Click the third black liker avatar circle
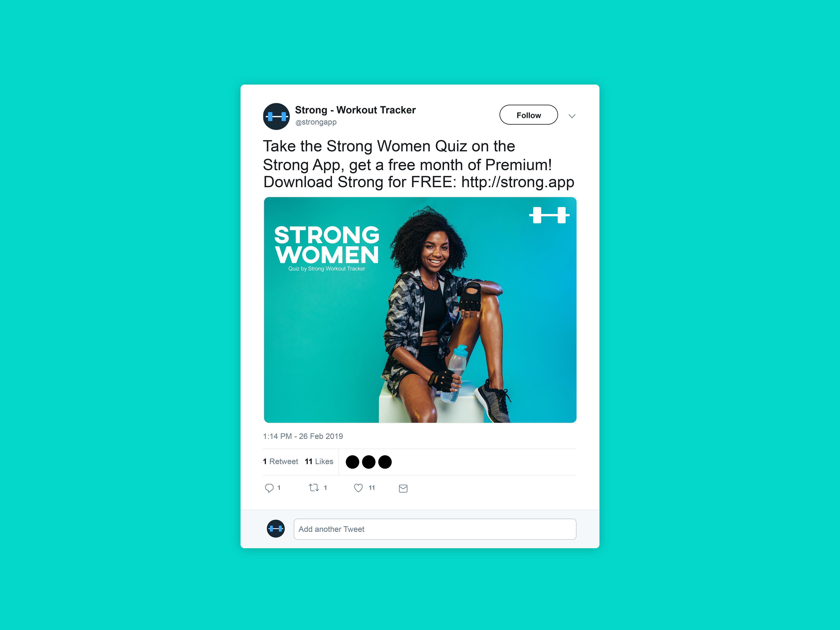The width and height of the screenshot is (840, 630). (x=385, y=462)
